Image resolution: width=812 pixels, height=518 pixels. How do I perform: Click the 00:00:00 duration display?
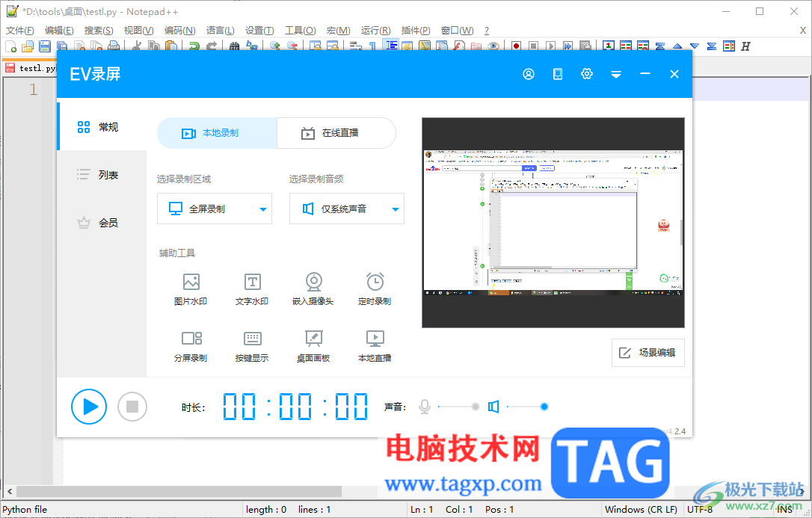point(295,407)
